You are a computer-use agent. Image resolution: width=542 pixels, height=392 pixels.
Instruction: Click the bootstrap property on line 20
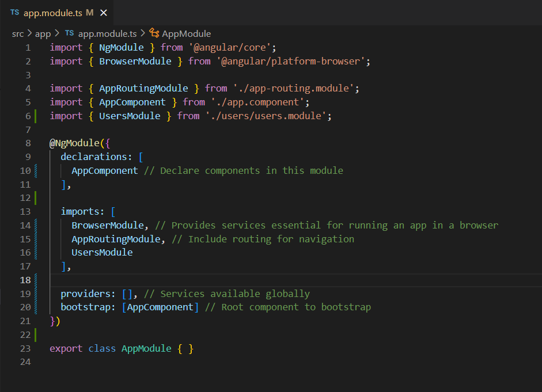point(87,307)
